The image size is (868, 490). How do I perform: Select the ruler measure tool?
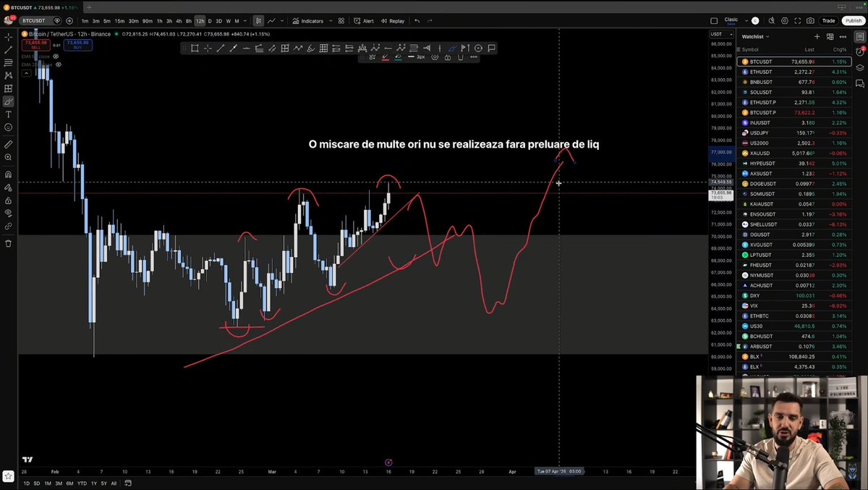pyautogui.click(x=9, y=144)
